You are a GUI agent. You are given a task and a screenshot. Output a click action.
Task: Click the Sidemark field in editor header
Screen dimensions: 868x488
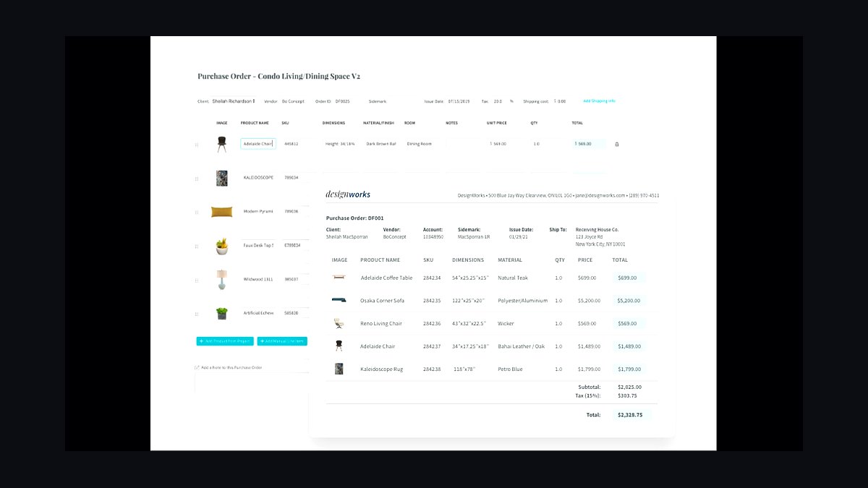tap(378, 101)
